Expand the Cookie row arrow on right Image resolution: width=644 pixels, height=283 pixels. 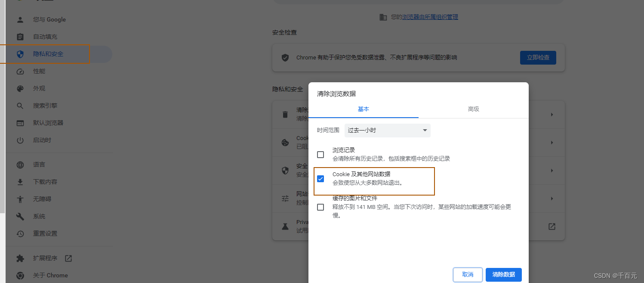coord(552,143)
